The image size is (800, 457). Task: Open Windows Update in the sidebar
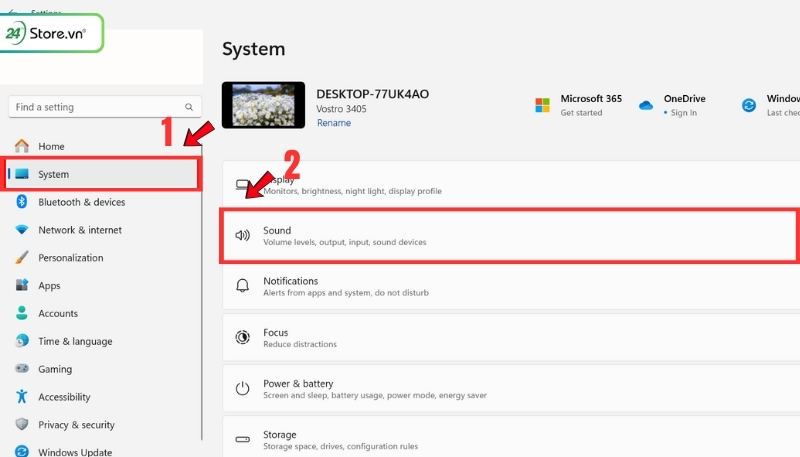click(x=104, y=451)
